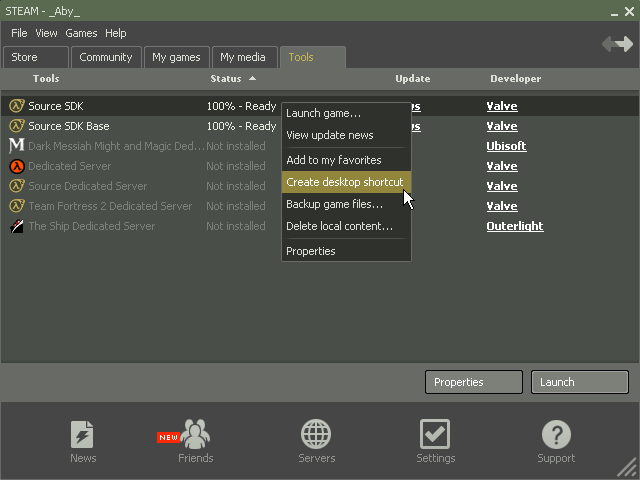Select the Source SDK row name

[x=56, y=106]
